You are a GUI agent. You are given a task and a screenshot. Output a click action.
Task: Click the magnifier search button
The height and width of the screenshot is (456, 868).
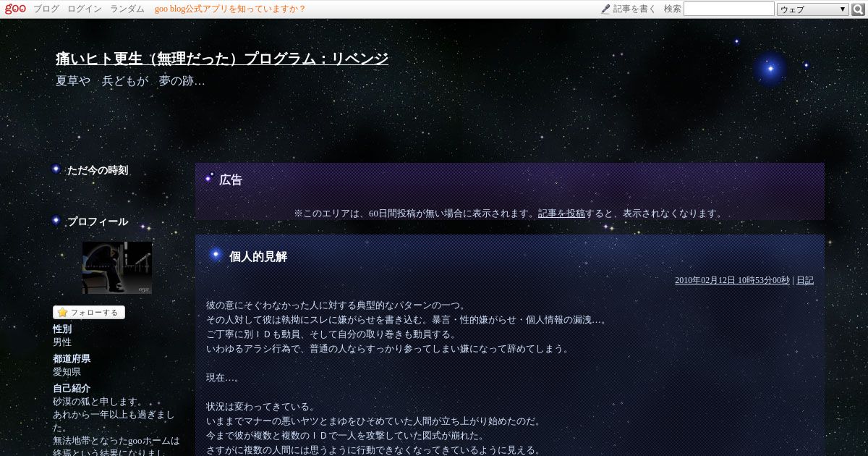click(x=859, y=9)
